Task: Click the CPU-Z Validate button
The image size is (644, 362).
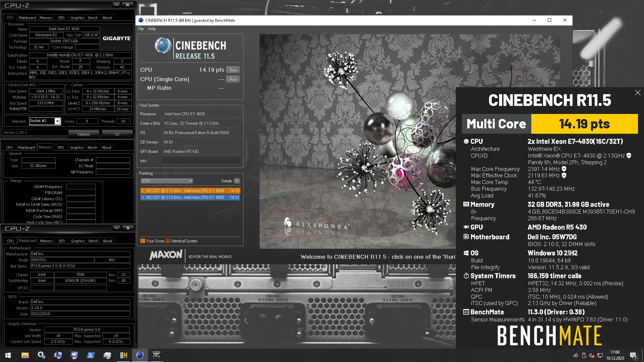Action: [x=84, y=134]
